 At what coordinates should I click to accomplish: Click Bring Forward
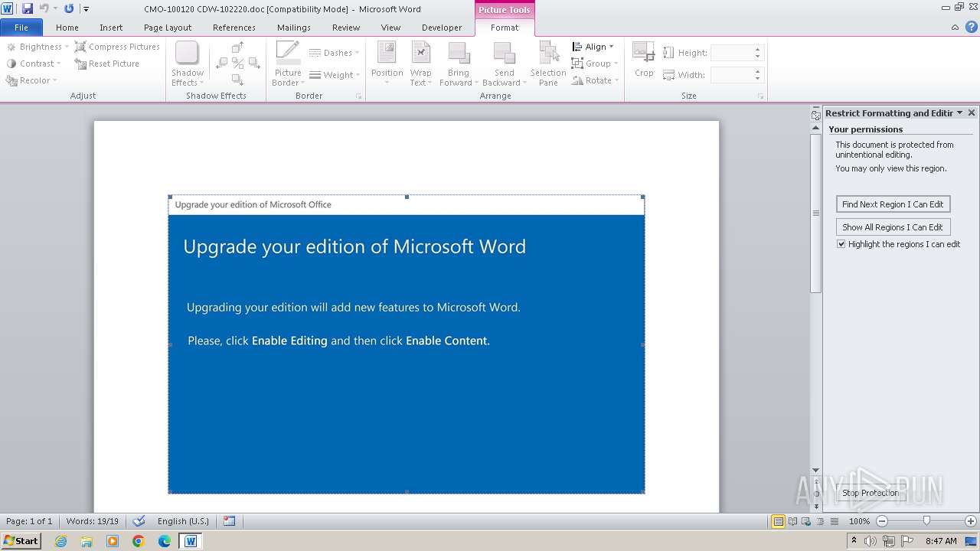tap(459, 64)
